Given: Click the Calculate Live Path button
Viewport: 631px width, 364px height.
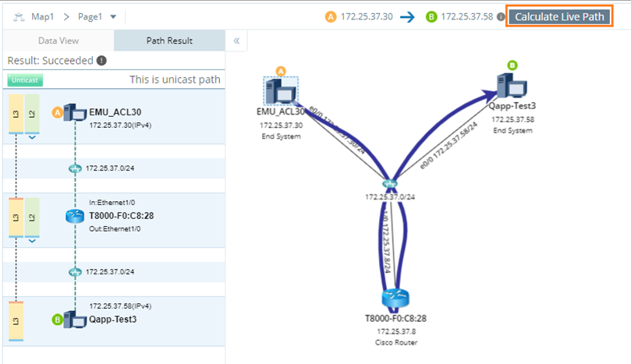Looking at the screenshot, I should coord(561,16).
